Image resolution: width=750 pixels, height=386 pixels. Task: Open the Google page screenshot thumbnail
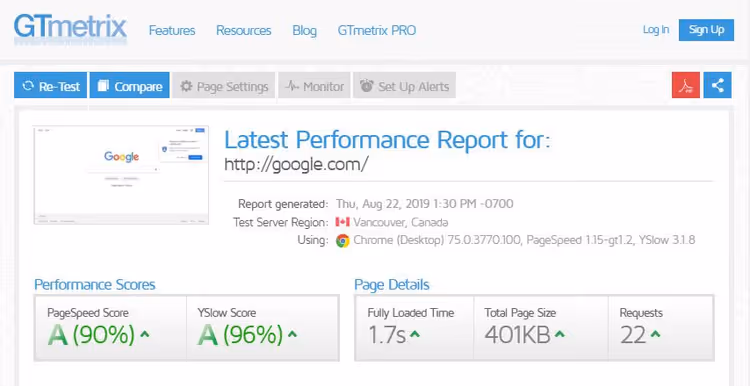[121, 175]
